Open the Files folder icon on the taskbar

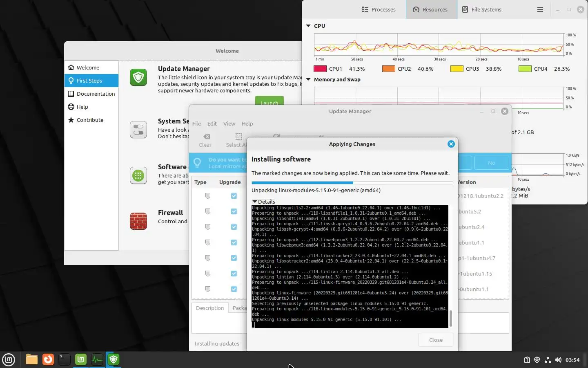coord(32,359)
